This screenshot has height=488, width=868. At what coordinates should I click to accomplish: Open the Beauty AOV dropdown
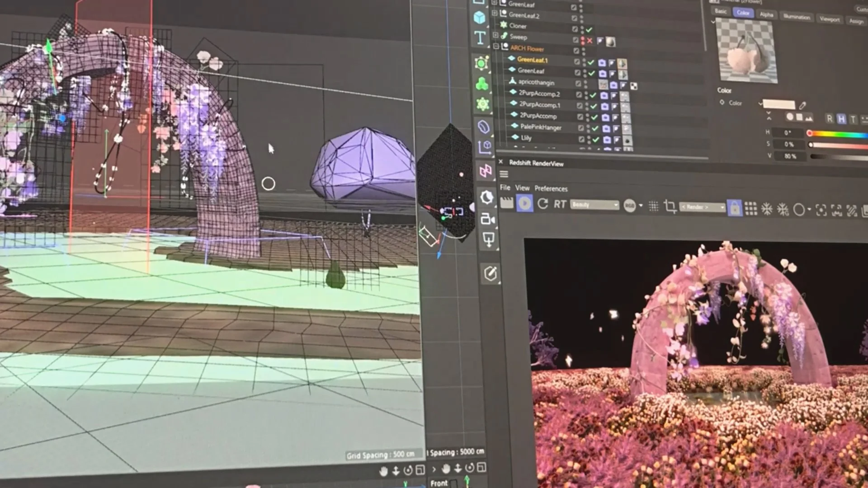pos(594,205)
